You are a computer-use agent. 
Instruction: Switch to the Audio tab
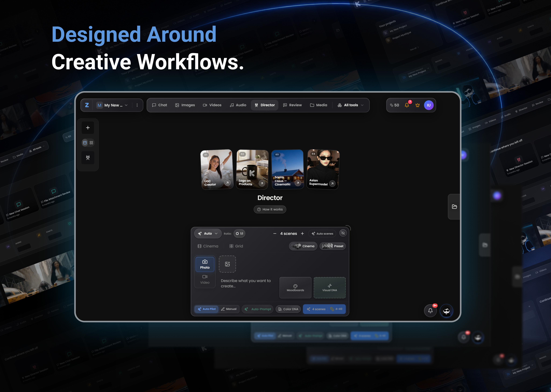click(x=238, y=105)
